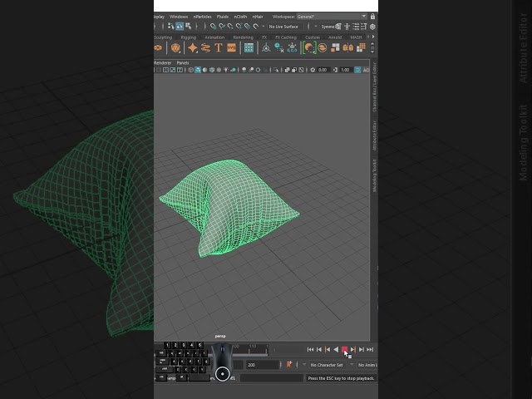
Task: Click the orange SVG tool icon
Action: click(x=231, y=48)
